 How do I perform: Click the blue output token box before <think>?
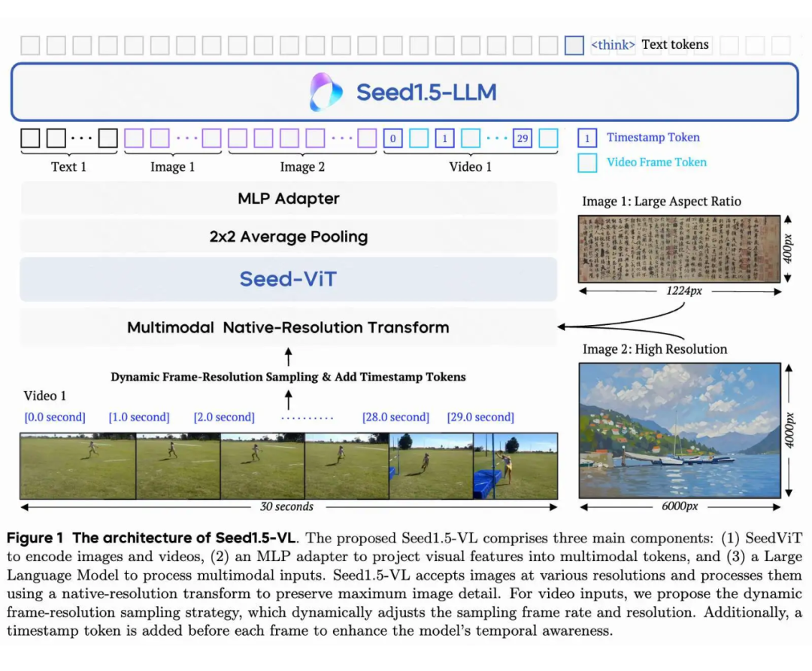click(574, 45)
